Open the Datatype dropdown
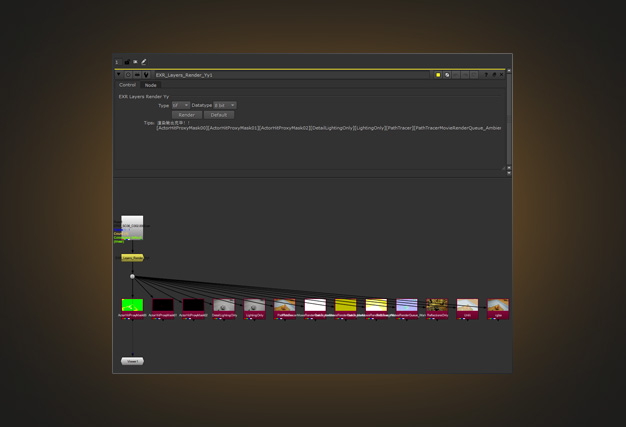 225,105
